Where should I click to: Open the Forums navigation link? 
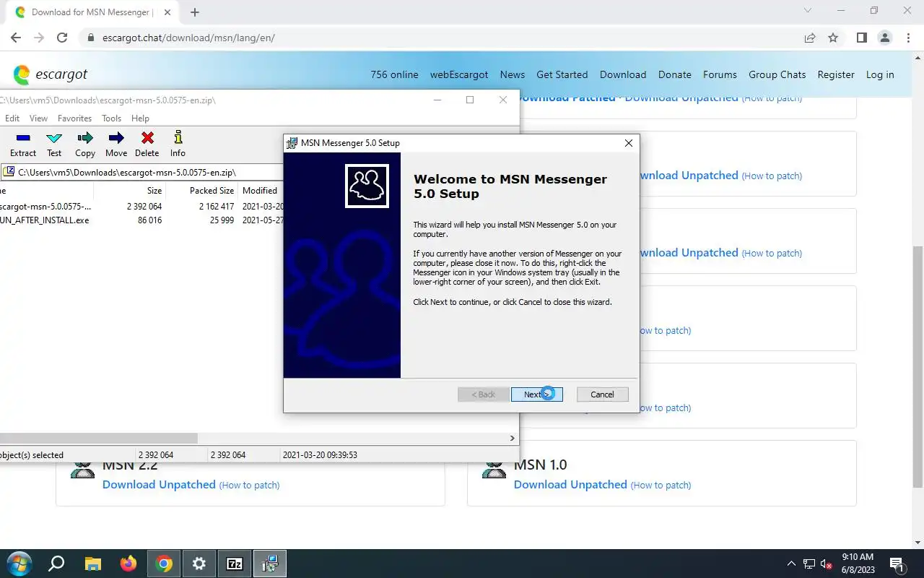click(x=720, y=74)
